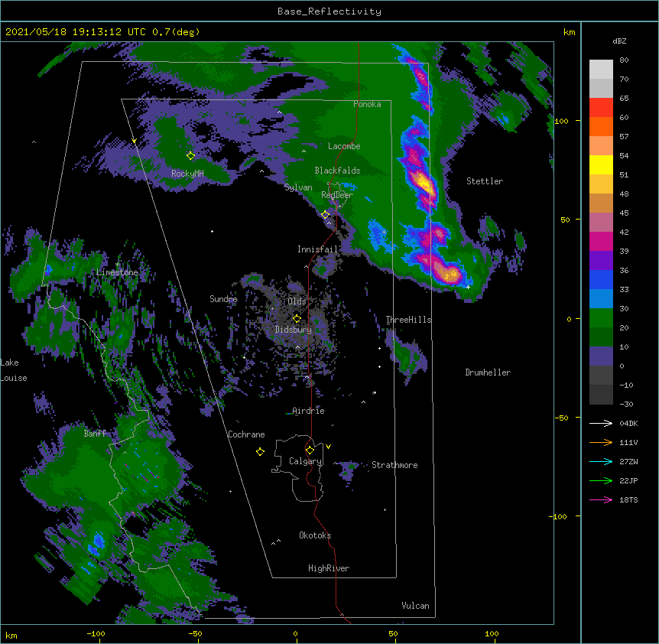The image size is (659, 644).
Task: Click the cyan 27ZW arrow in the legend
Action: click(601, 461)
